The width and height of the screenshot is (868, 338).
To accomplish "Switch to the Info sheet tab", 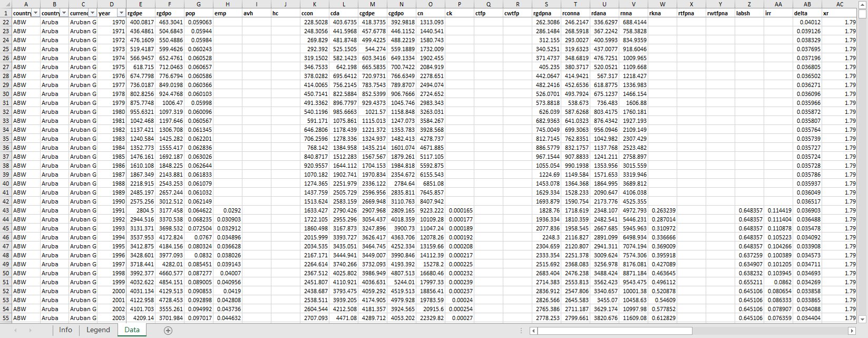I will tap(65, 330).
